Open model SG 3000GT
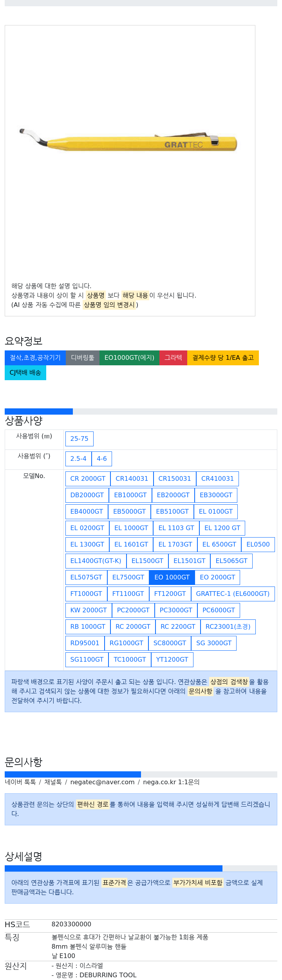 point(214,643)
